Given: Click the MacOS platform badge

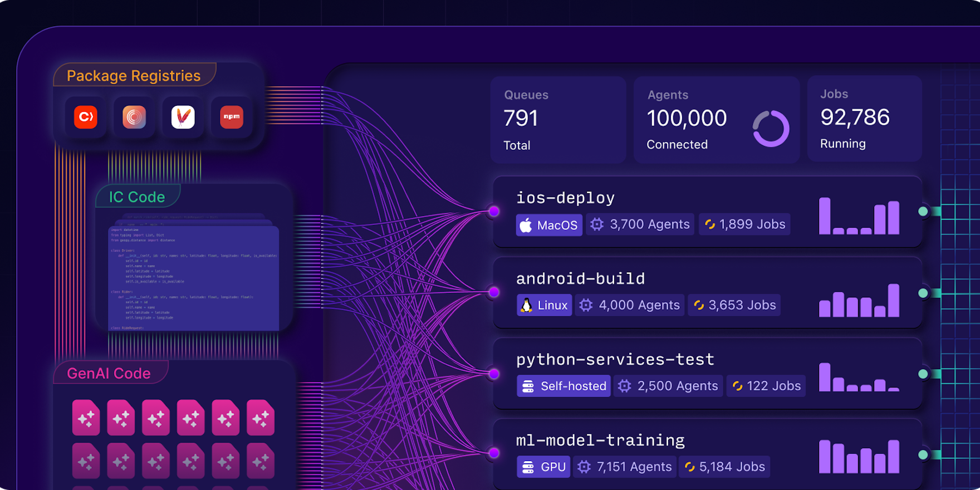Looking at the screenshot, I should point(549,225).
